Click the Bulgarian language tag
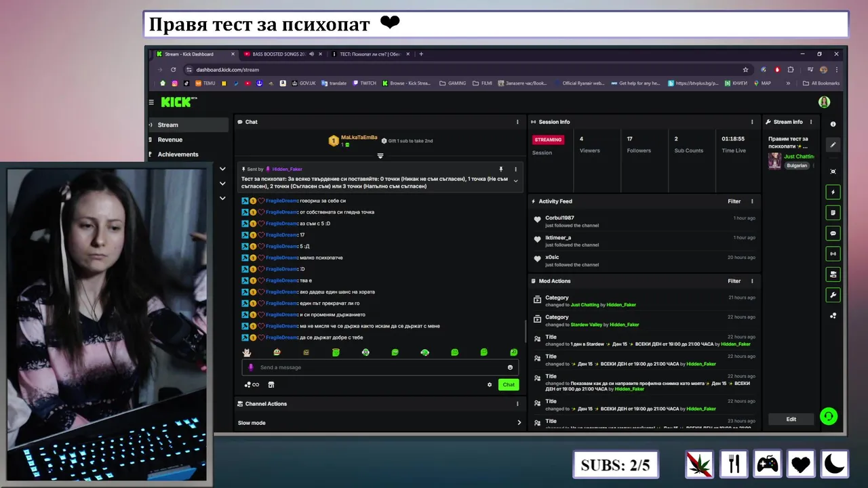 pyautogui.click(x=797, y=165)
